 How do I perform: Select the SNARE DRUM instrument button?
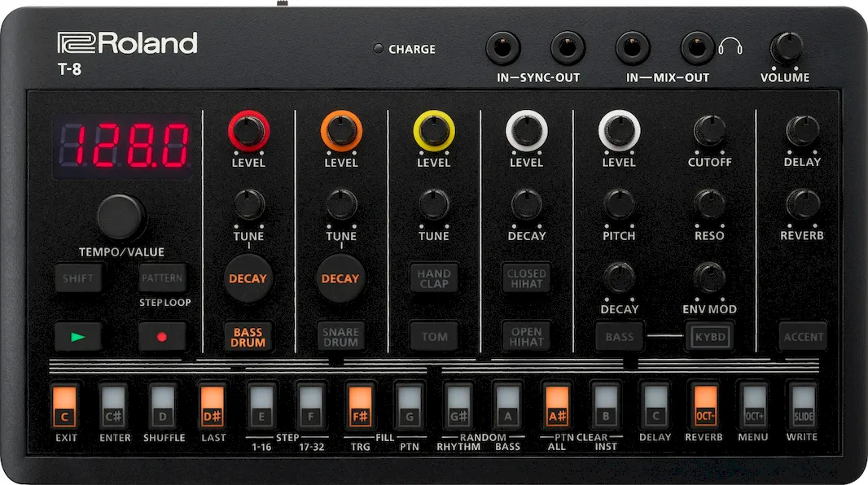coord(340,337)
